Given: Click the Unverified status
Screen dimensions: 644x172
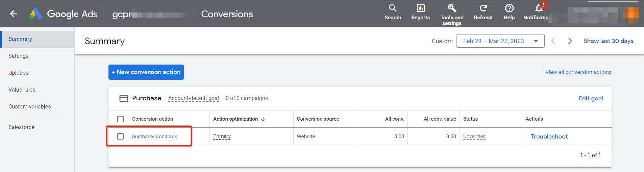Looking at the screenshot, I should 474,137.
